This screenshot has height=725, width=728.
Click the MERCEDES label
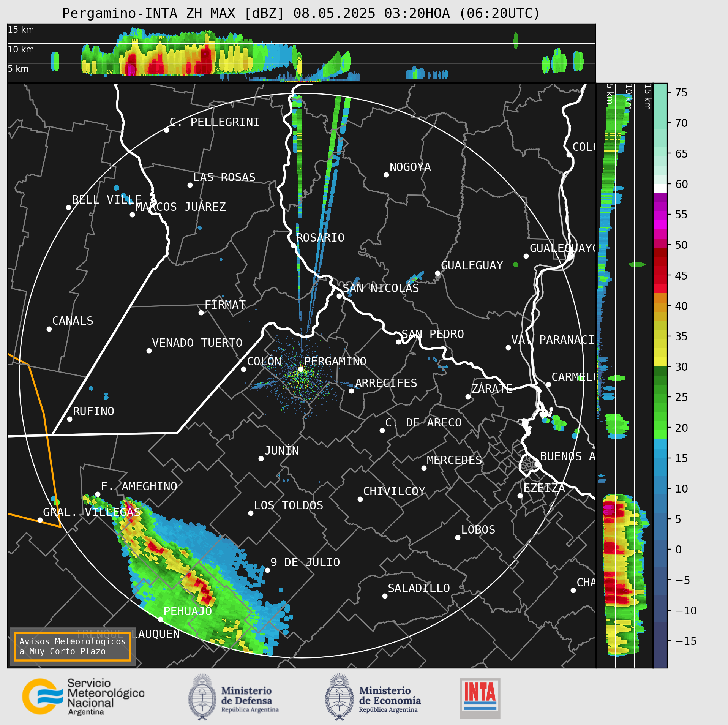[454, 460]
